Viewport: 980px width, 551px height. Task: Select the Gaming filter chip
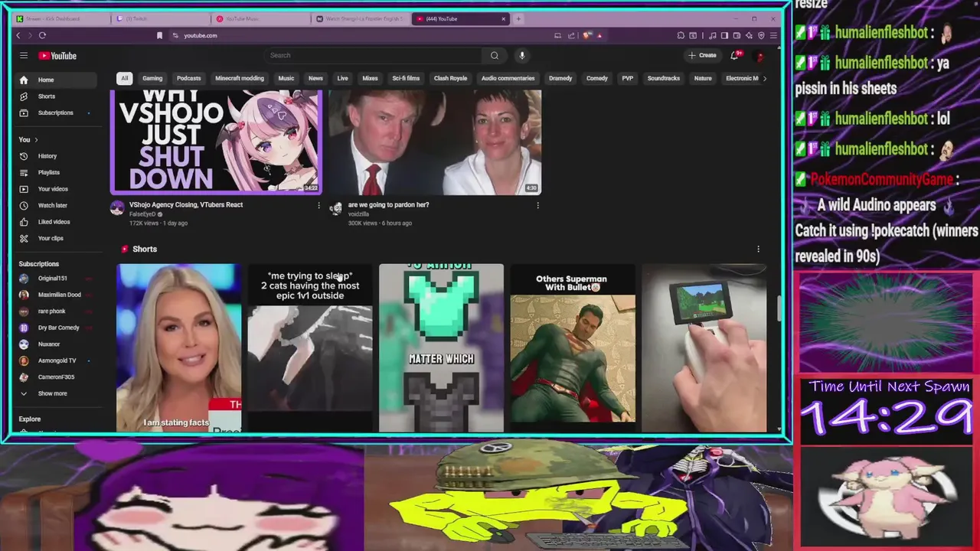coord(152,78)
